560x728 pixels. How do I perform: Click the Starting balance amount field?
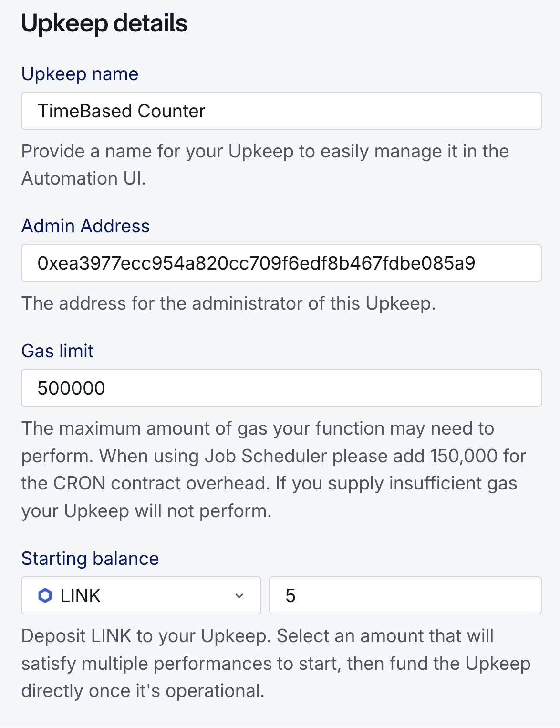[405, 595]
